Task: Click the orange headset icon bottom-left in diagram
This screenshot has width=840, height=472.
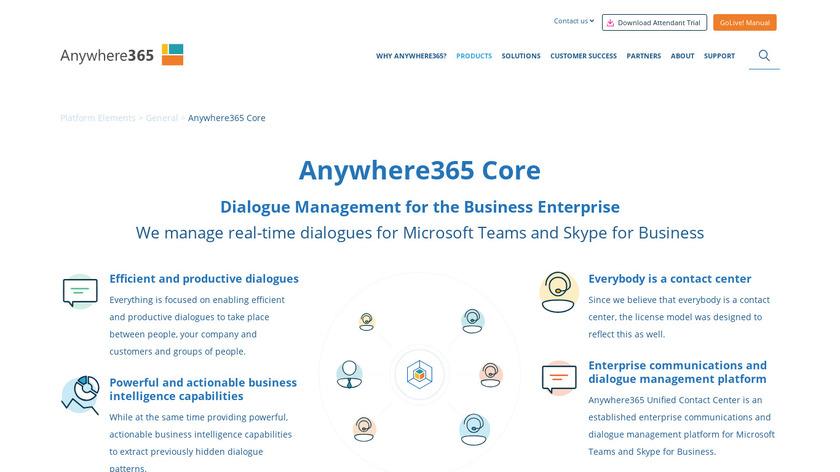Action: click(x=364, y=429)
